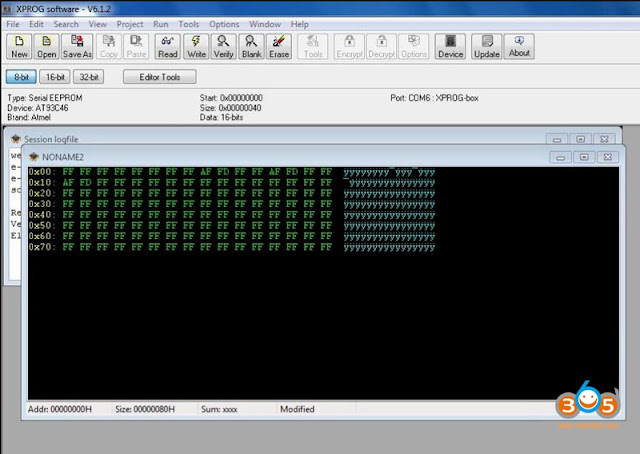Open device selection with Device icon
640x454 pixels.
[450, 47]
